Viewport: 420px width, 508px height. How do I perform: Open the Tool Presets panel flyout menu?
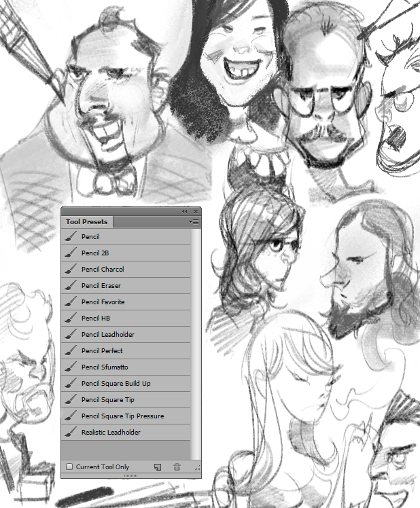(x=194, y=222)
